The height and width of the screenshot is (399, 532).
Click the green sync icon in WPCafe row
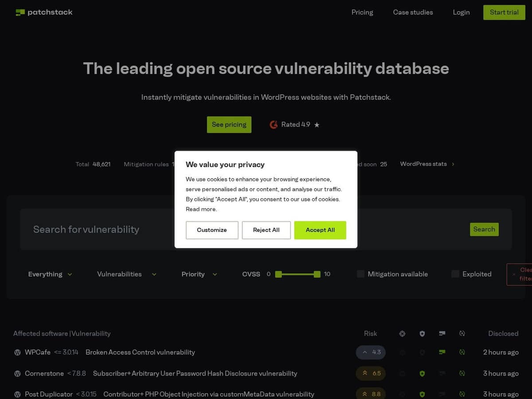coord(462,352)
